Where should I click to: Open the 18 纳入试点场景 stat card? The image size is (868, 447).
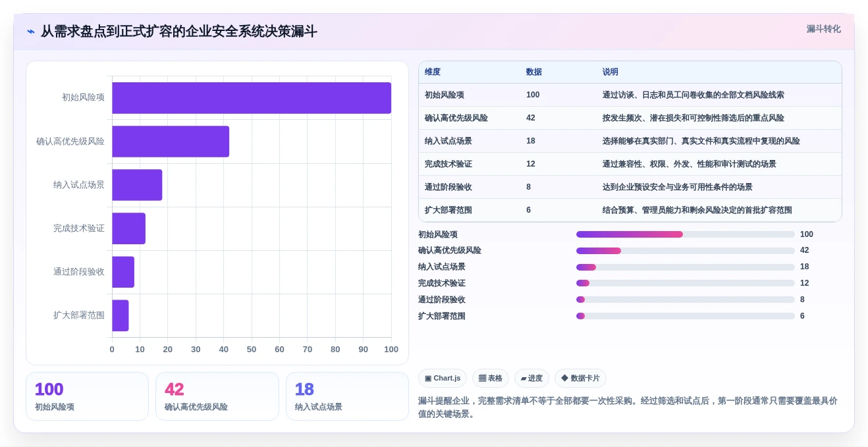pyautogui.click(x=347, y=396)
